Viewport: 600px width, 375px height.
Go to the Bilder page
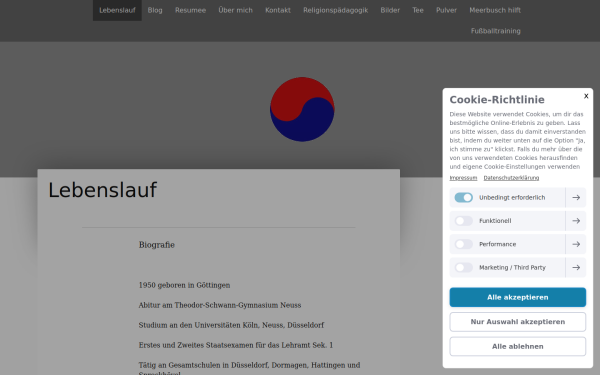click(x=390, y=10)
